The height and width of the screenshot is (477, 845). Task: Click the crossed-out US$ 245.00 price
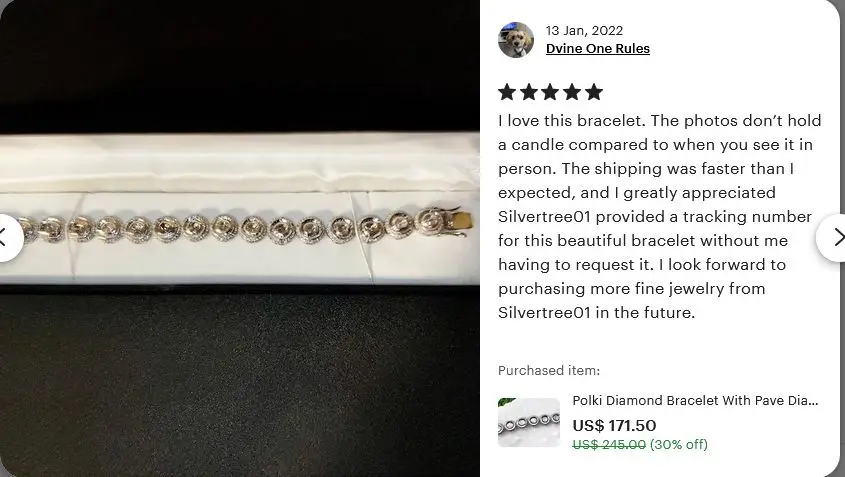pyautogui.click(x=609, y=444)
